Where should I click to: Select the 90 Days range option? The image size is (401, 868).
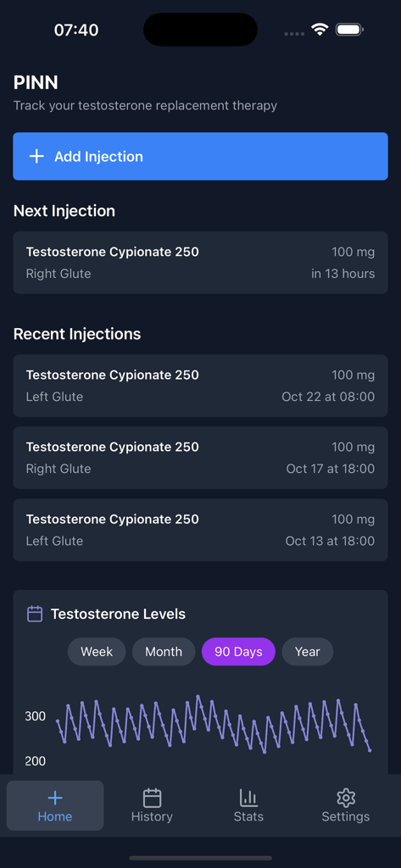(238, 652)
